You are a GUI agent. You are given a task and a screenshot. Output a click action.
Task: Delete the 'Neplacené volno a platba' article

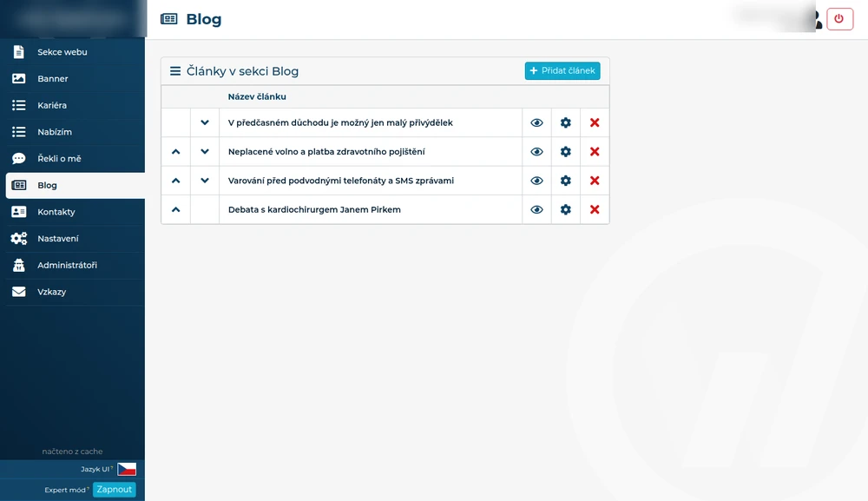(x=595, y=152)
